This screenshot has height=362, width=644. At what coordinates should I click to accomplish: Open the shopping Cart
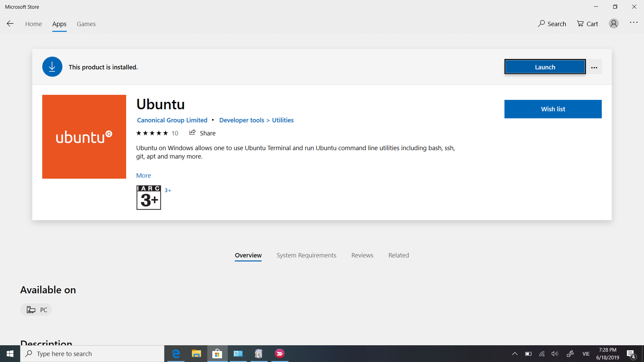click(587, 24)
